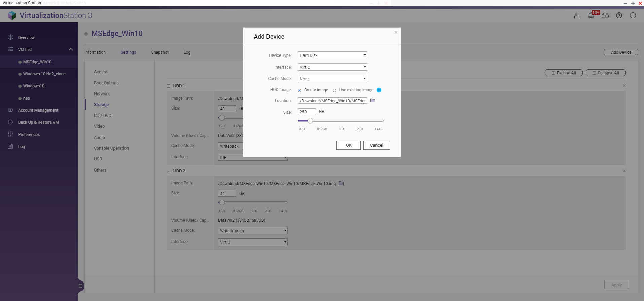
Task: Click the HDD Image info icon
Action: 379,90
